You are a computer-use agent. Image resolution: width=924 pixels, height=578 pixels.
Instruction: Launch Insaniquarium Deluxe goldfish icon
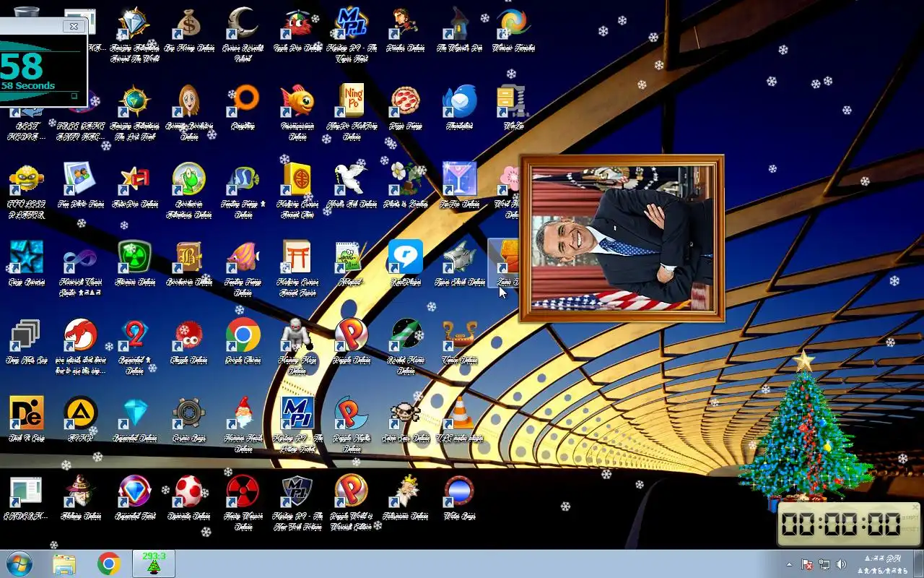point(297,101)
